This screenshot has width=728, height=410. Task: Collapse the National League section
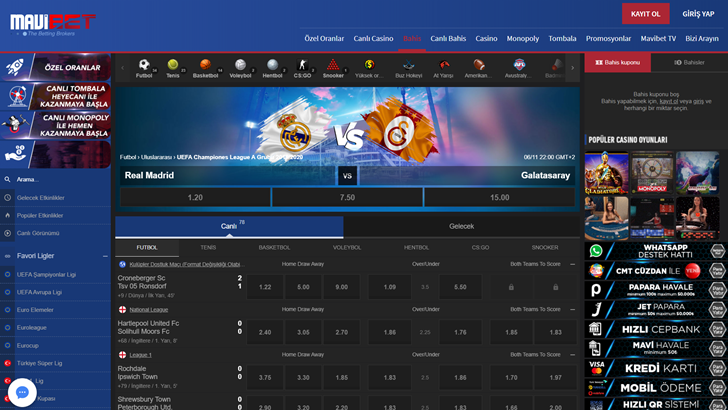tap(572, 309)
